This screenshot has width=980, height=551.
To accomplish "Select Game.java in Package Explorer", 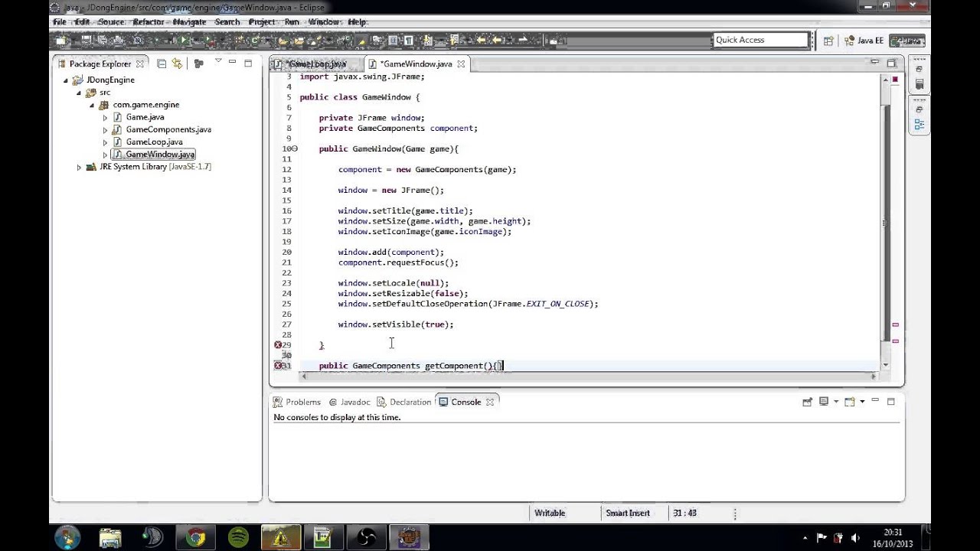I will tap(145, 117).
